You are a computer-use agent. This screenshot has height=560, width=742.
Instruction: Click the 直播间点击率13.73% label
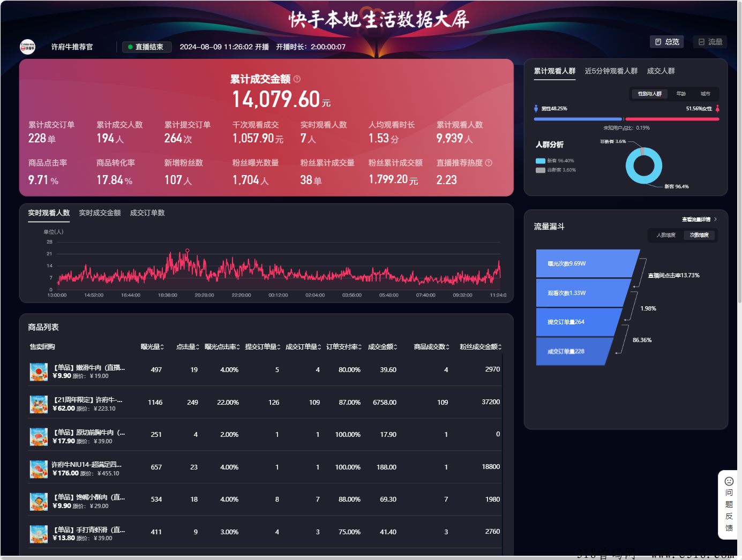click(x=674, y=276)
